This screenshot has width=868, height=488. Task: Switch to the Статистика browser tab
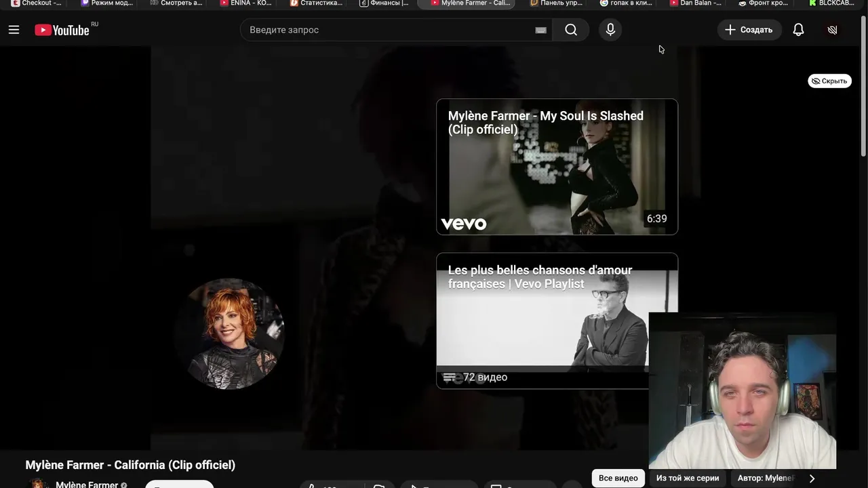[x=316, y=3]
